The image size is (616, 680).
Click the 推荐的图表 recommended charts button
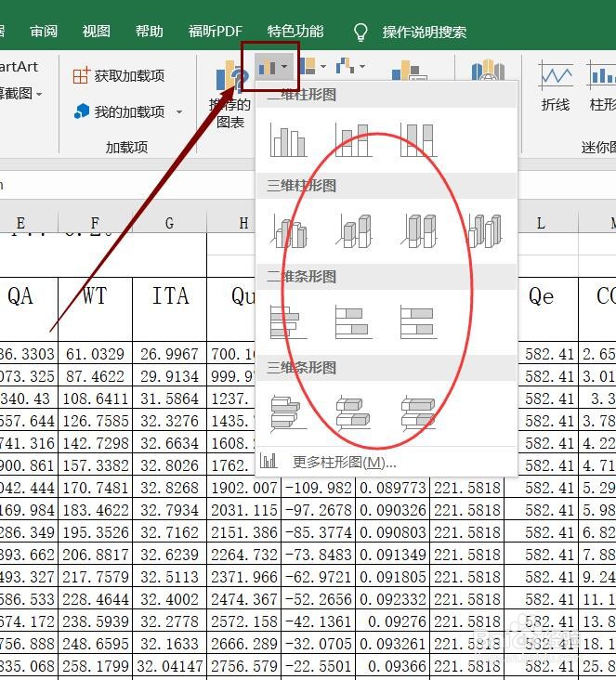click(x=229, y=97)
